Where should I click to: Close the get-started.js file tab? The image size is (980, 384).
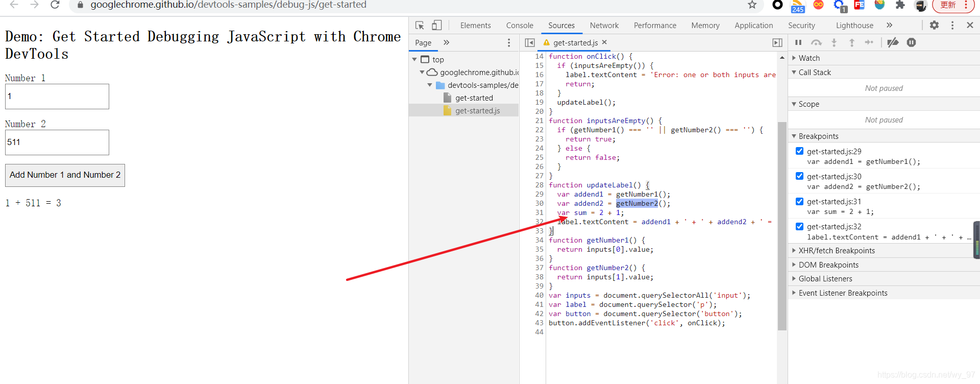[x=604, y=42]
